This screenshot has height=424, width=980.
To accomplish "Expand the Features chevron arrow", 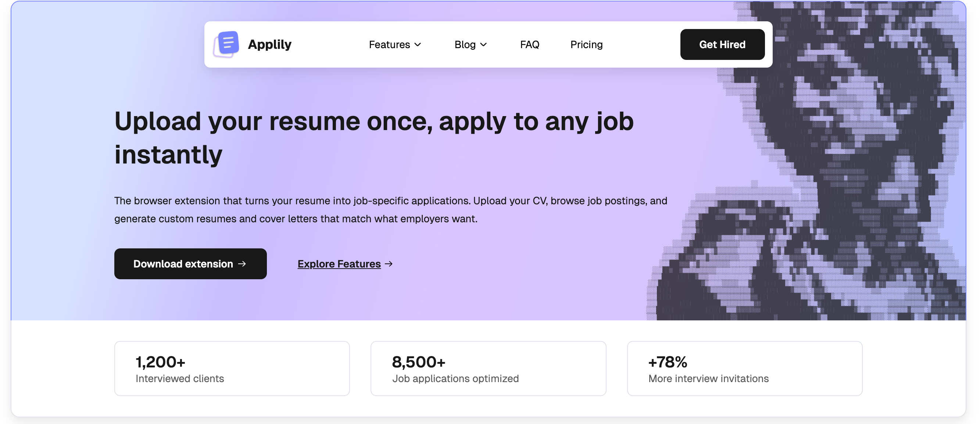I will tap(418, 44).
